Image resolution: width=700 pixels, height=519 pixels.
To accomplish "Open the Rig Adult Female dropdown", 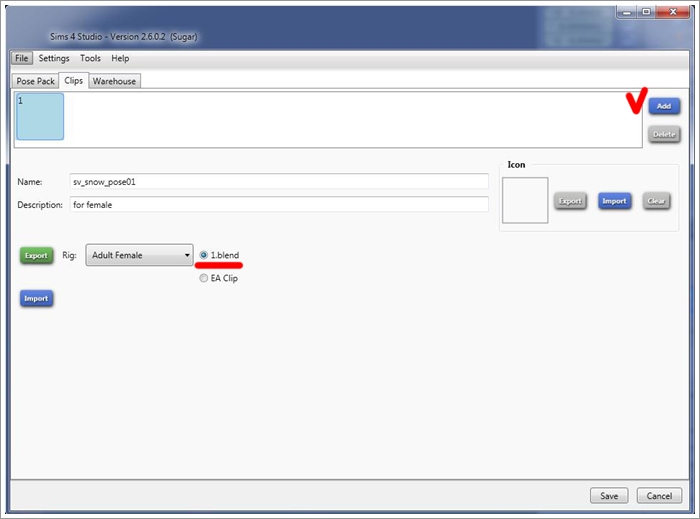I will click(x=139, y=255).
